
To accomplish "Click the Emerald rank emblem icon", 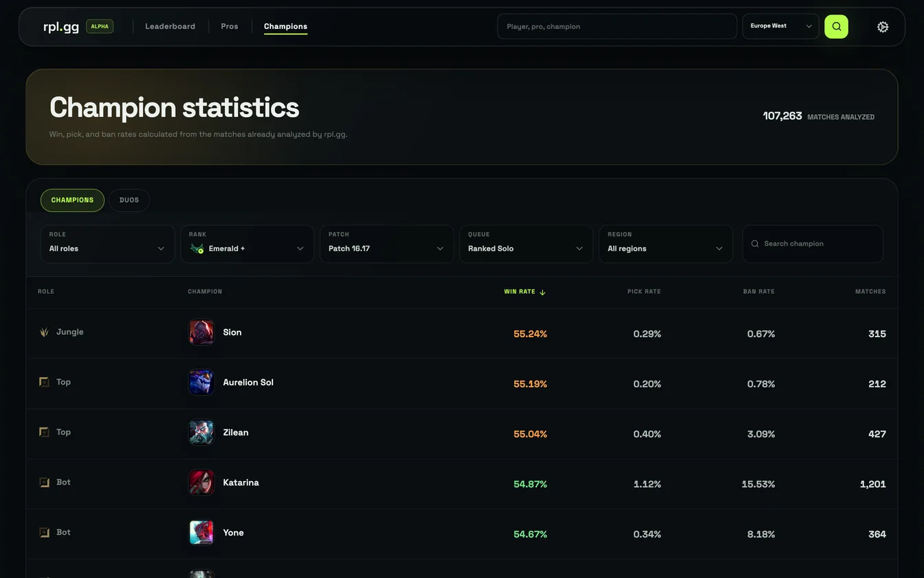I will [197, 248].
